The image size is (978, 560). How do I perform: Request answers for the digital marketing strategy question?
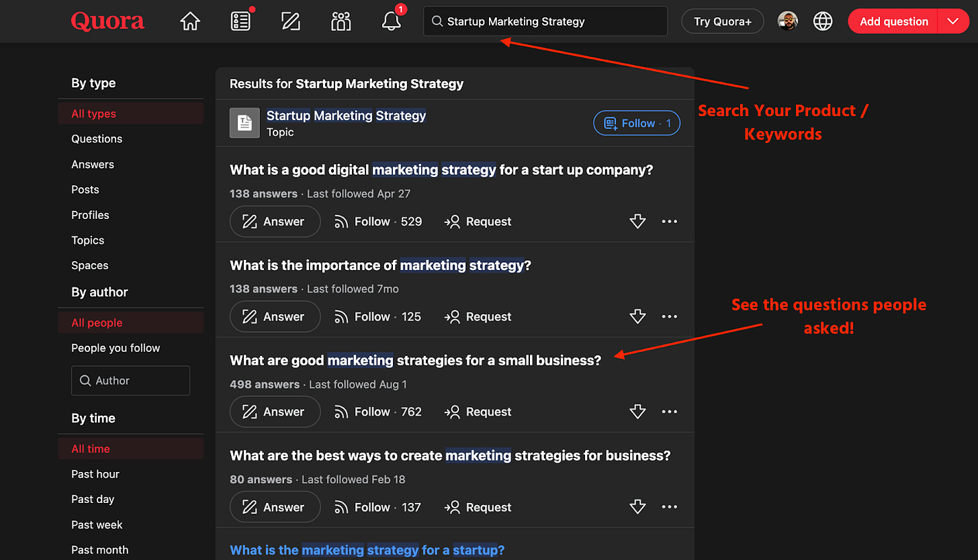tap(478, 222)
